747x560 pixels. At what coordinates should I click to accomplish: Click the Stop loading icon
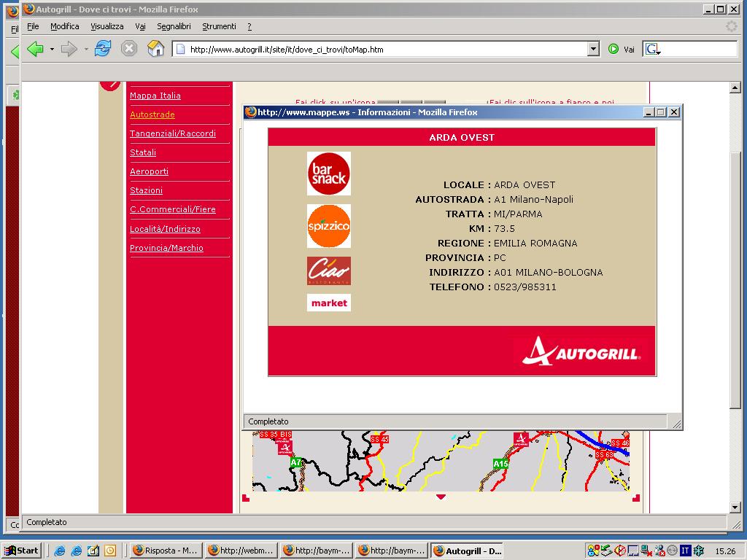tap(128, 49)
